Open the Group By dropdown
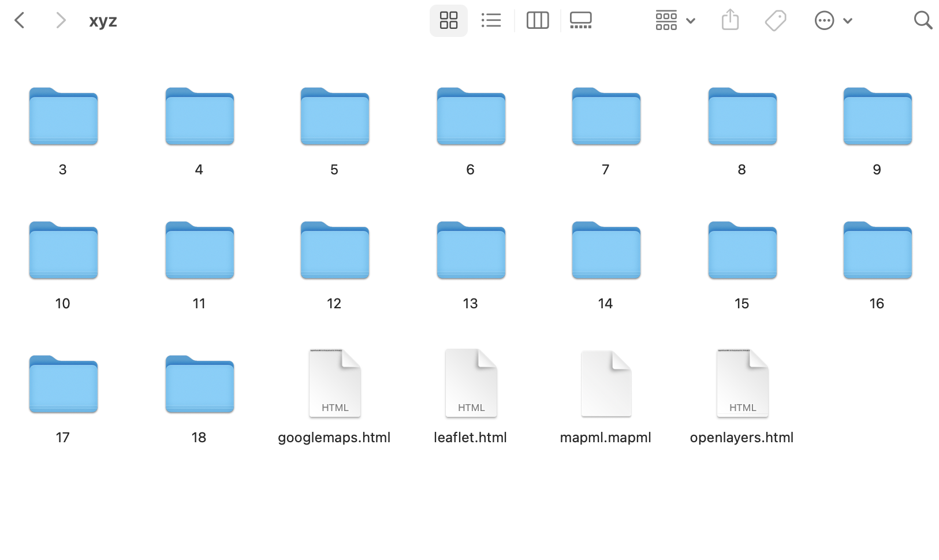The height and width of the screenshot is (560, 939). (675, 21)
